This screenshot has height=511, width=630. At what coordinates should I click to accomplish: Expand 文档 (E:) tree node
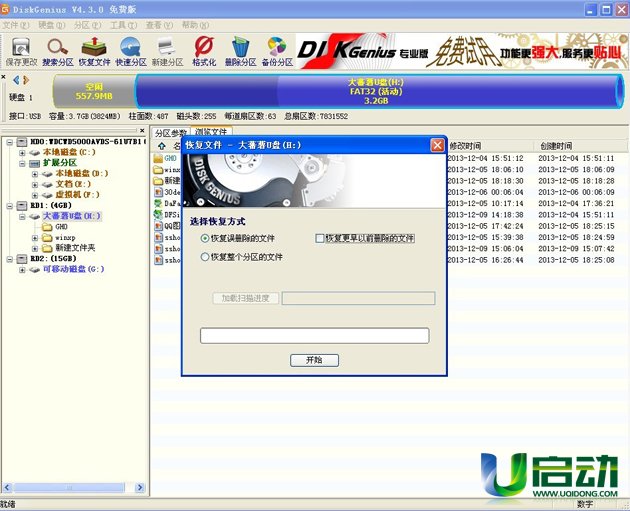[x=35, y=184]
